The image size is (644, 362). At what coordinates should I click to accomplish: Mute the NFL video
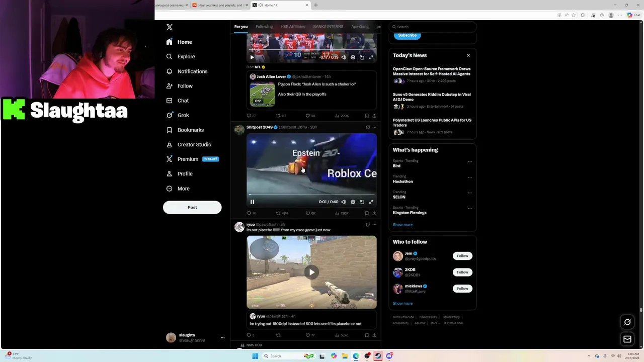(x=344, y=57)
